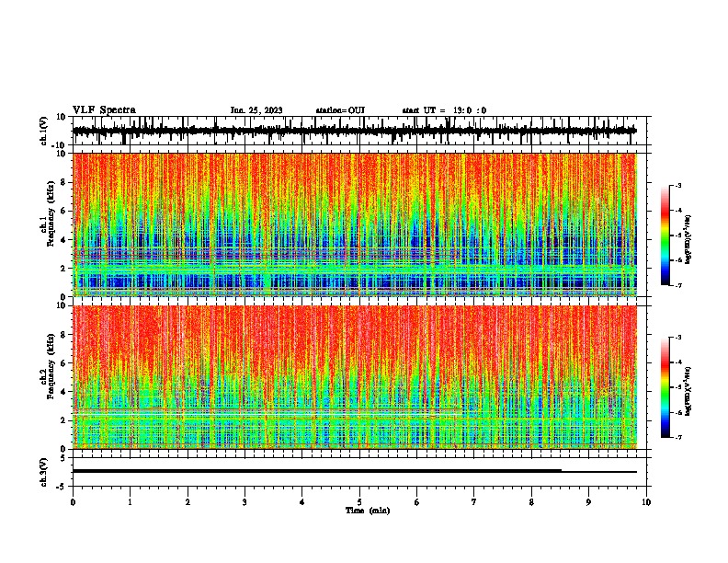Click the "Time (min)" axis label
Image resolution: width=728 pixels, height=563 pixels.
pos(368,511)
